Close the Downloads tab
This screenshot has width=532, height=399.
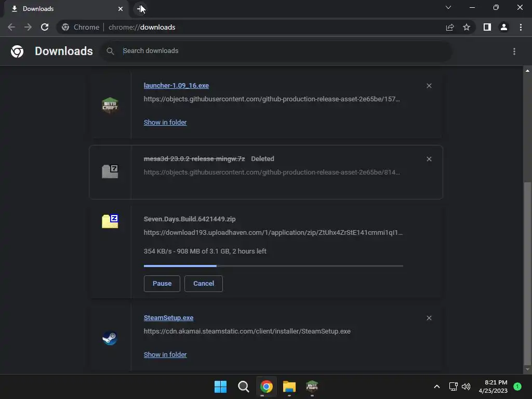[121, 9]
